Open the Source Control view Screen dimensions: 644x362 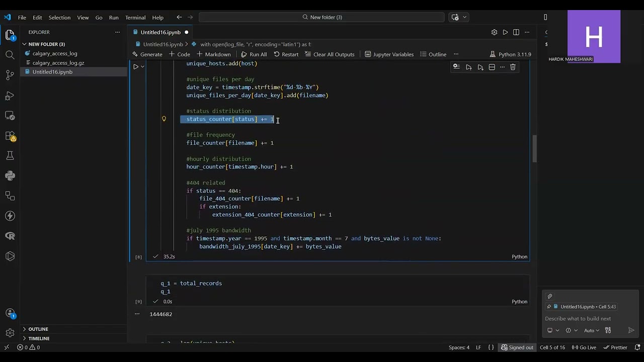pos(10,75)
